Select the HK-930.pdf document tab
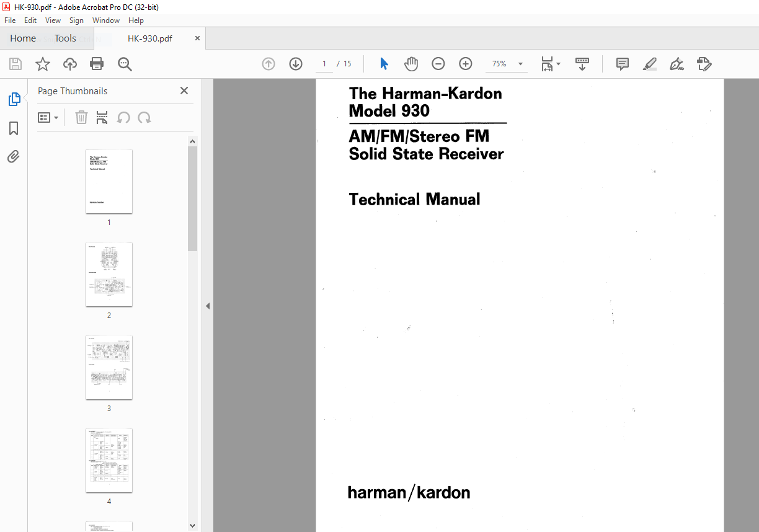 click(x=150, y=38)
